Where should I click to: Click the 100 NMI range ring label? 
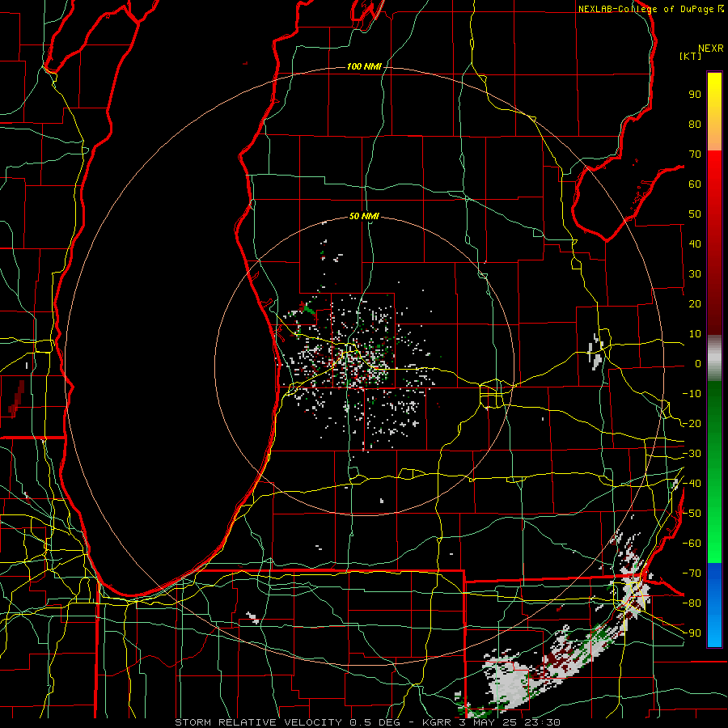[x=364, y=67]
